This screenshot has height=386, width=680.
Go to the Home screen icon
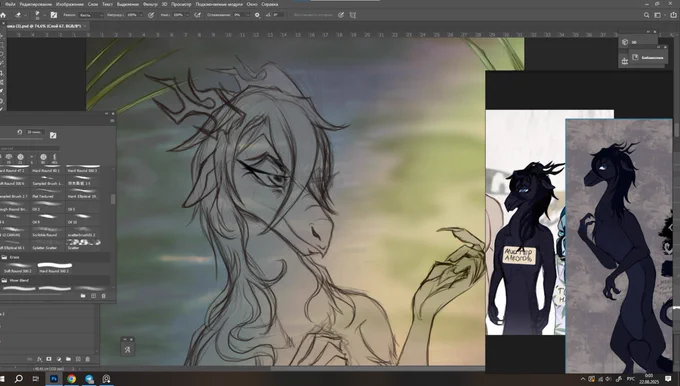coord(3,15)
